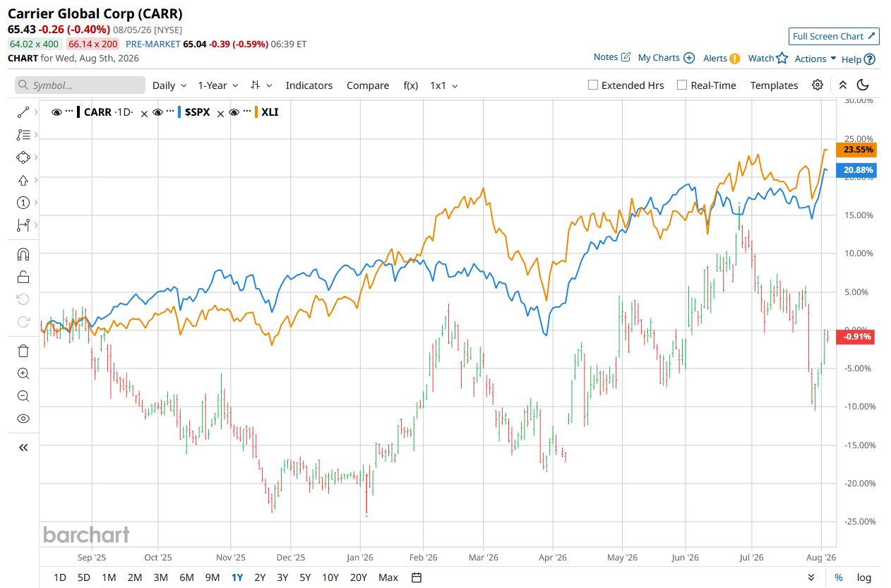Screen dimensions: 891x588
Task: Expand line tool options arrow
Action: 35,112
